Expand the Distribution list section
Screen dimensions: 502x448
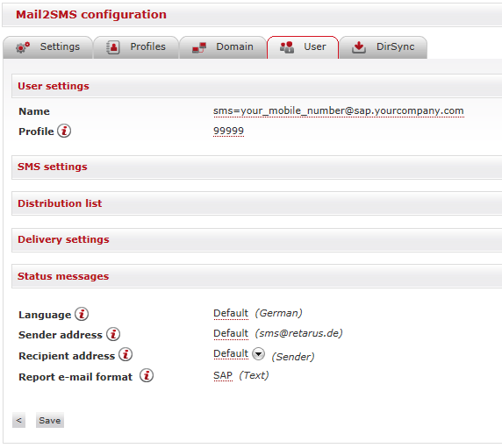pos(257,203)
